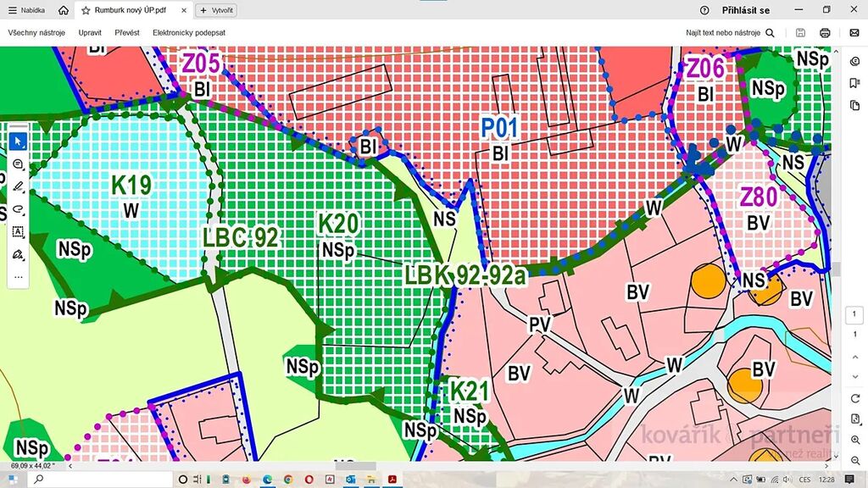Open Všechny nástroje menu
Viewport: 868px width, 488px height.
[x=36, y=33]
